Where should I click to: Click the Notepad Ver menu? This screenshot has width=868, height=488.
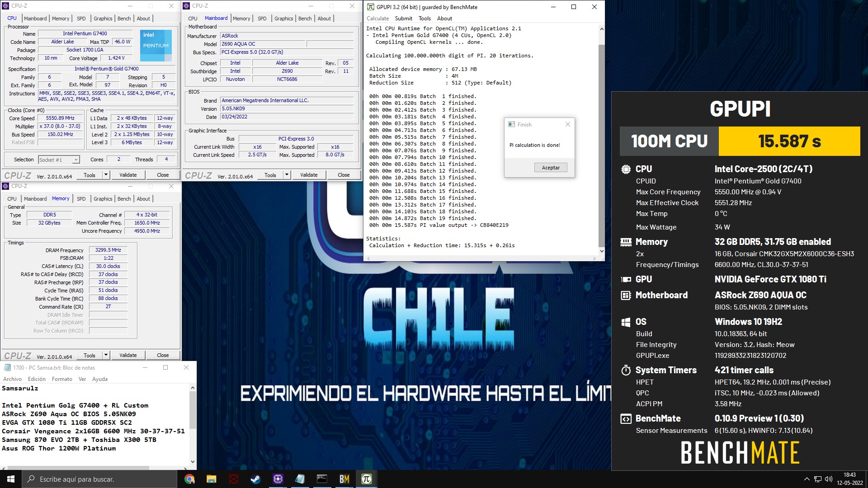click(82, 379)
